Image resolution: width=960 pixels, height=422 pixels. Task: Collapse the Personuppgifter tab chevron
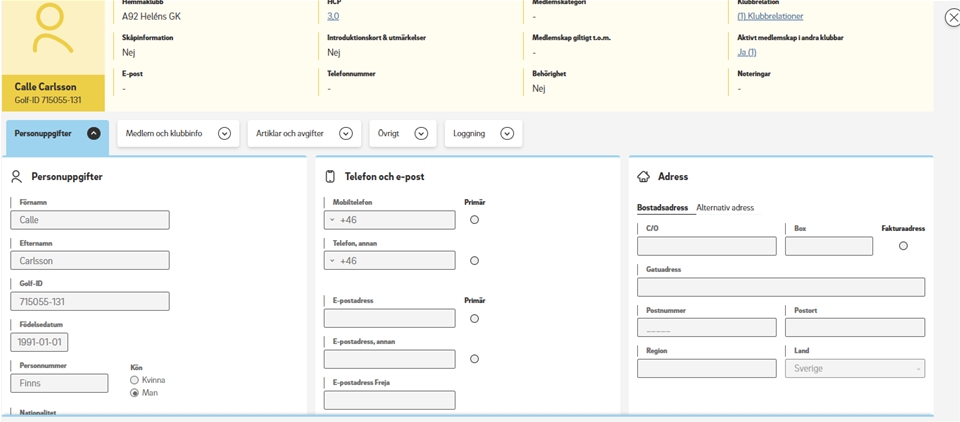(x=94, y=133)
